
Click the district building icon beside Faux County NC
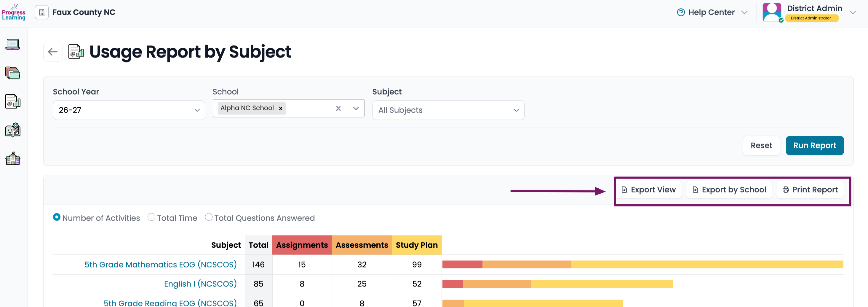click(42, 12)
